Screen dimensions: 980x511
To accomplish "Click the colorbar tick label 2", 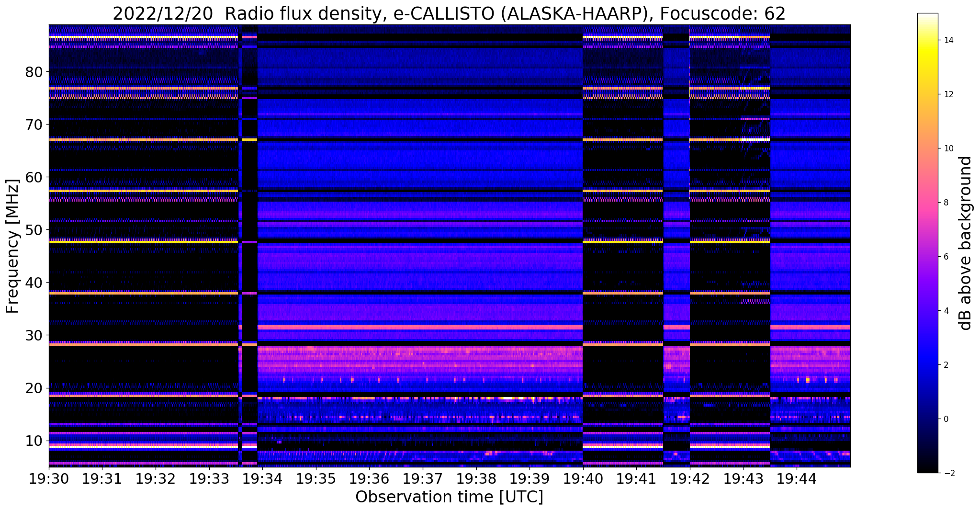I will point(945,365).
